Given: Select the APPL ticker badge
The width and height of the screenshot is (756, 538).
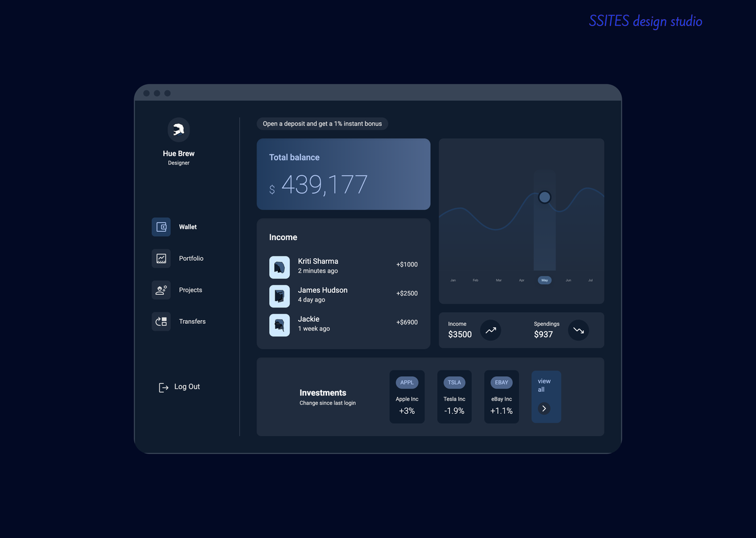Looking at the screenshot, I should [x=407, y=382].
